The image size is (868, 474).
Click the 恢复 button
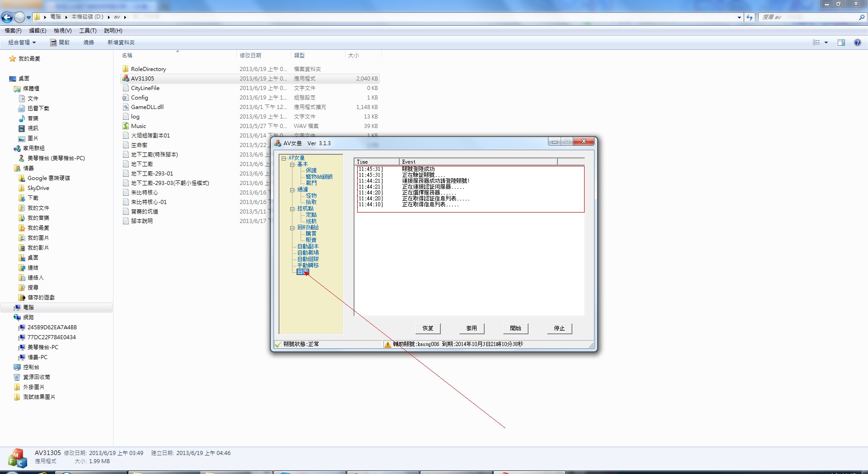[428, 328]
